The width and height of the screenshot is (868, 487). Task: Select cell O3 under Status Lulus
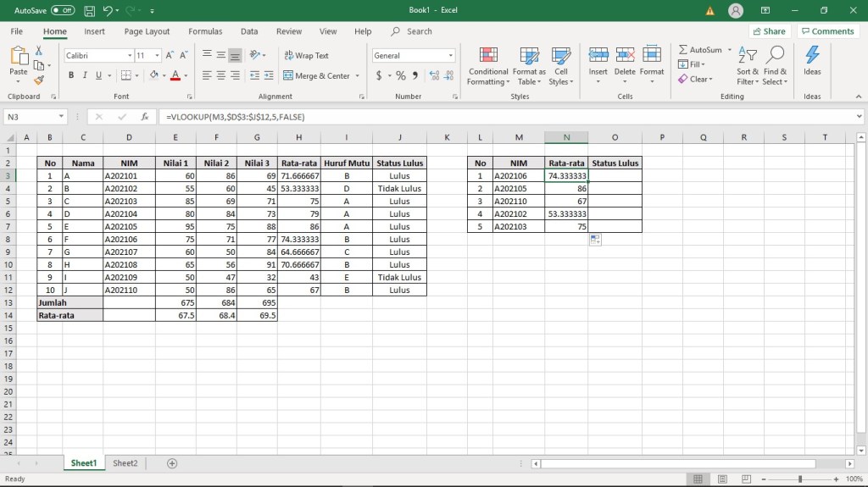tap(615, 176)
